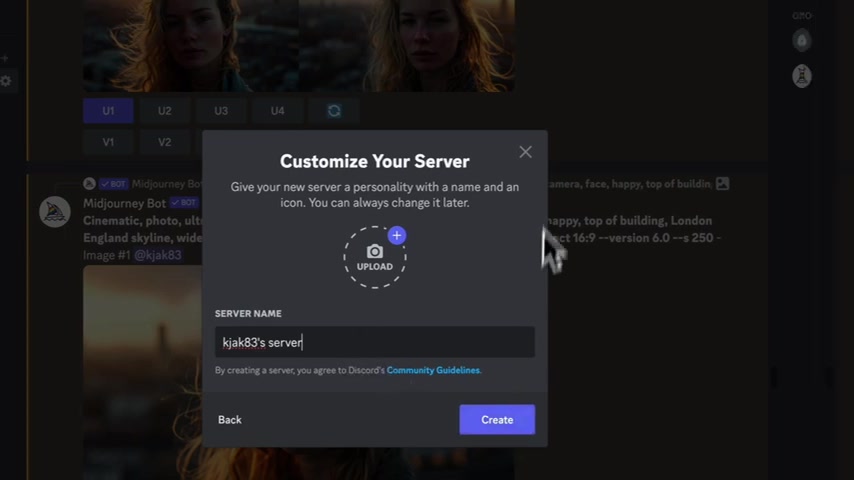
Task: Open the top member avatar in right sidebar
Action: (802, 41)
